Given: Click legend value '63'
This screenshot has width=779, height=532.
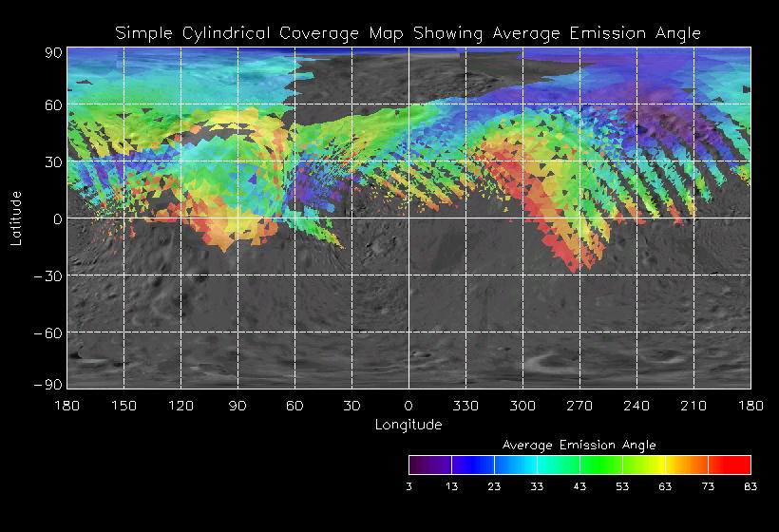Looking at the screenshot, I should [x=665, y=486].
